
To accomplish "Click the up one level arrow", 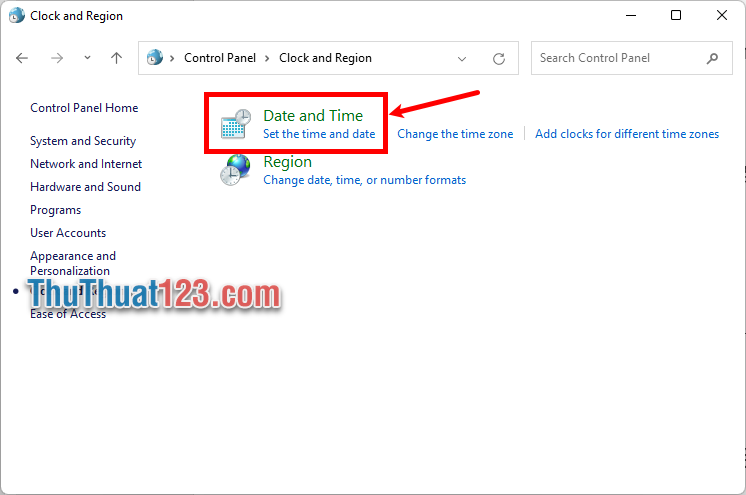I will [116, 58].
